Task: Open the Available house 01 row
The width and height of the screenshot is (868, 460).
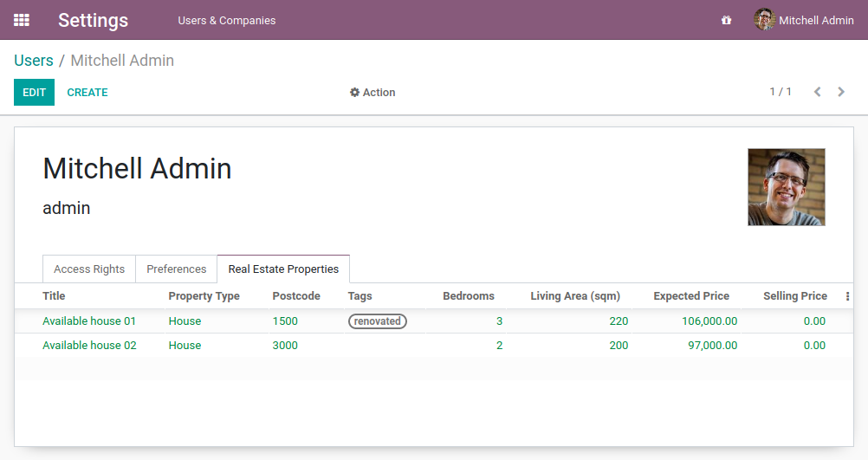Action: tap(89, 321)
